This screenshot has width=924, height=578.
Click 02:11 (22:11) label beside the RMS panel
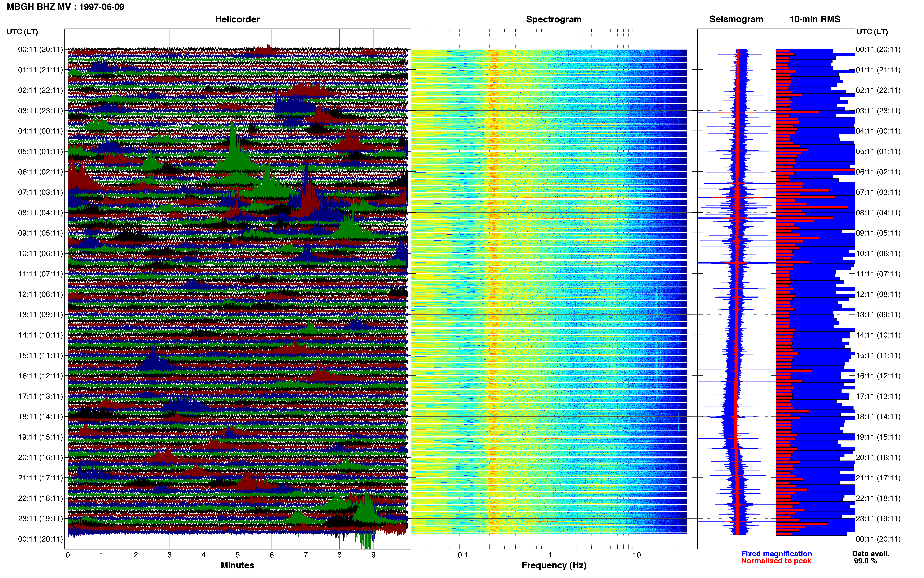878,91
